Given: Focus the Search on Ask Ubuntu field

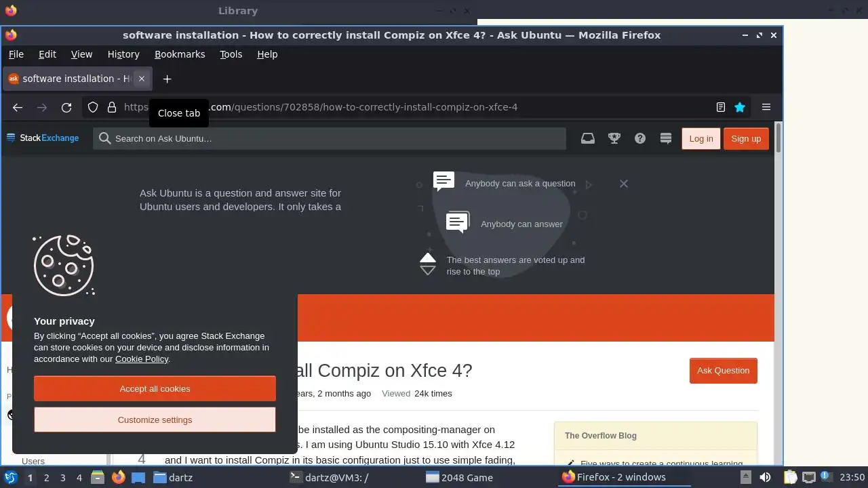Looking at the screenshot, I should tap(330, 138).
